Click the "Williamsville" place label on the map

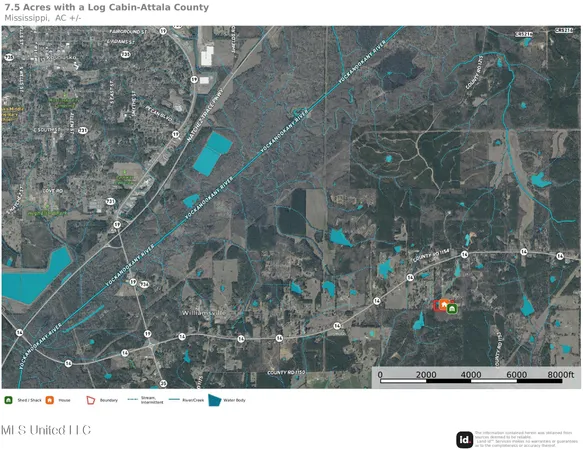click(203, 313)
